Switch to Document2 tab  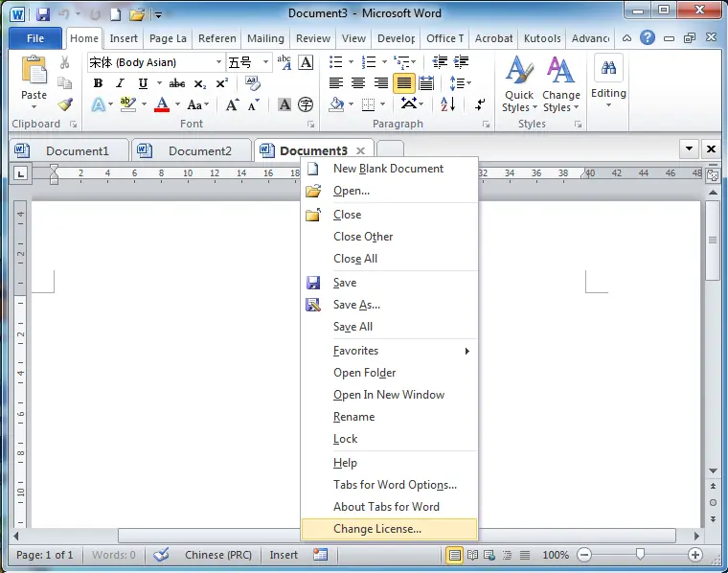(191, 150)
